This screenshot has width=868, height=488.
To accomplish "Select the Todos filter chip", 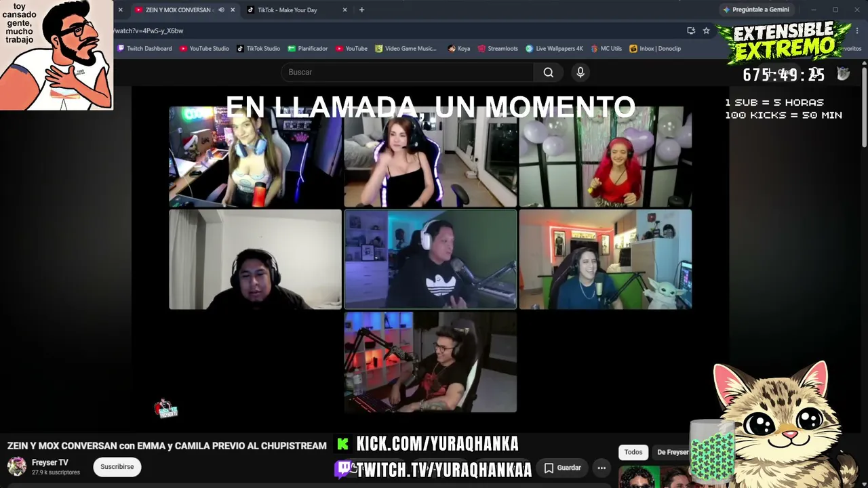I will point(633,452).
